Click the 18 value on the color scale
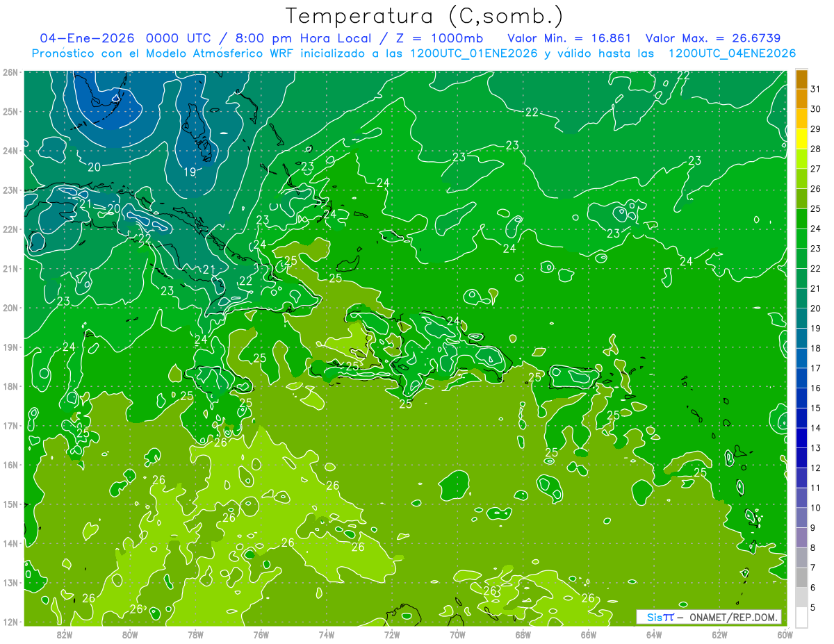 pos(815,348)
